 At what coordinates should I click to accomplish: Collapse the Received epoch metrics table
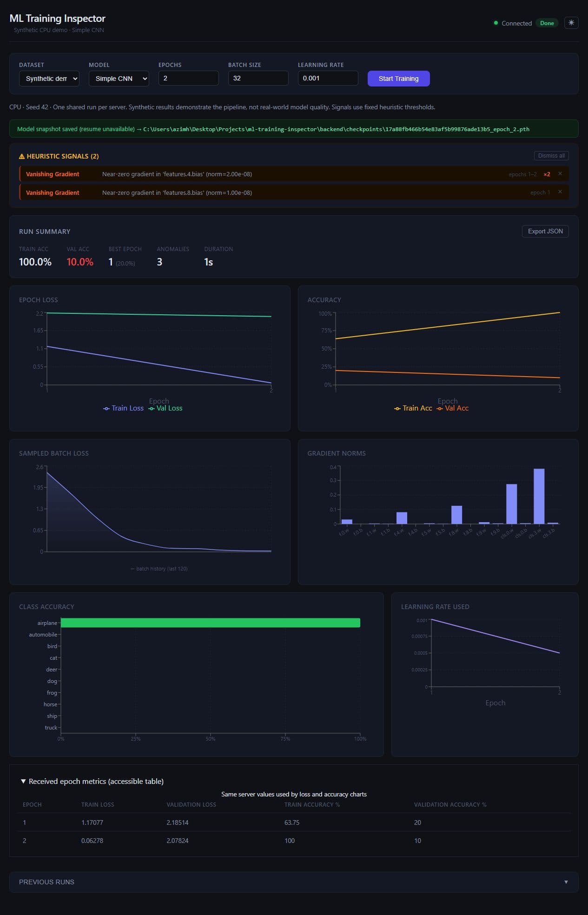tap(92, 781)
